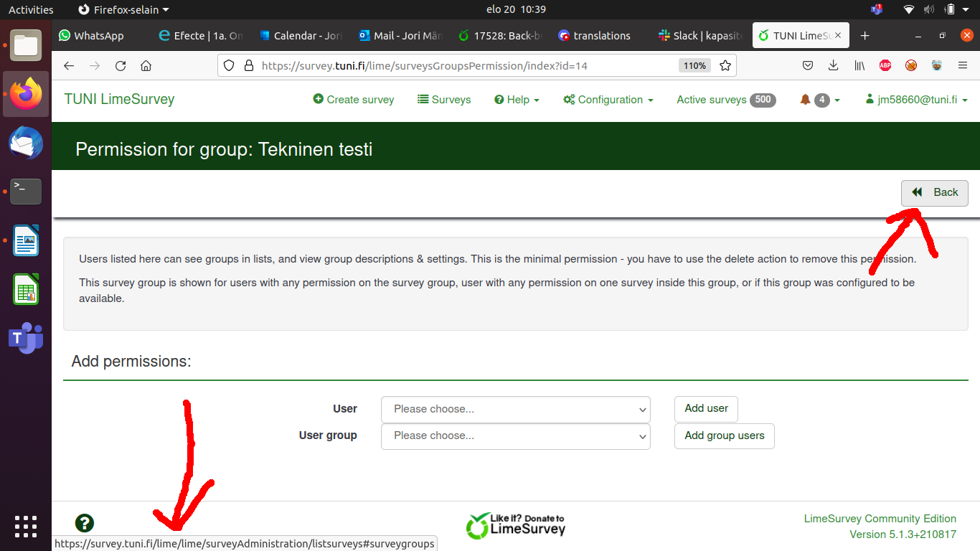Reset the 110% zoom indicator
The image size is (980, 551).
click(694, 65)
